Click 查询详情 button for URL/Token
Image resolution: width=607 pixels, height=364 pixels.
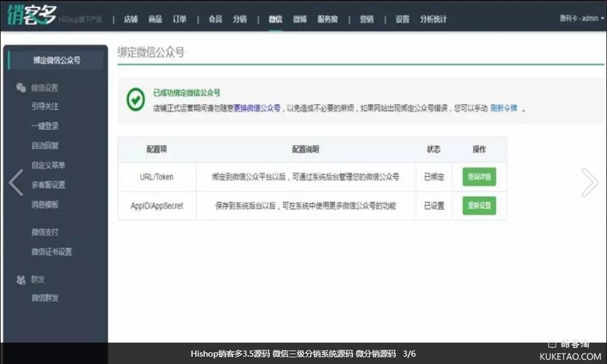tap(479, 177)
